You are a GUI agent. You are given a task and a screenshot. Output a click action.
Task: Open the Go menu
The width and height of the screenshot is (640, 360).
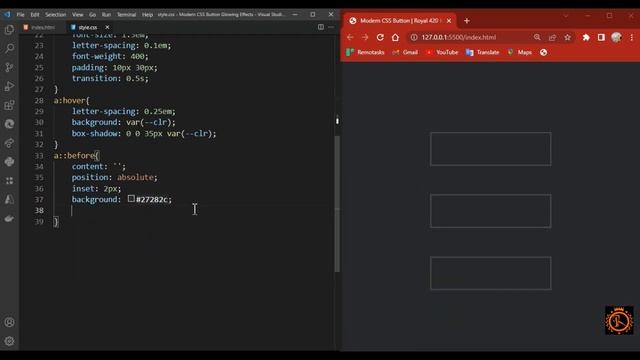click(x=92, y=14)
